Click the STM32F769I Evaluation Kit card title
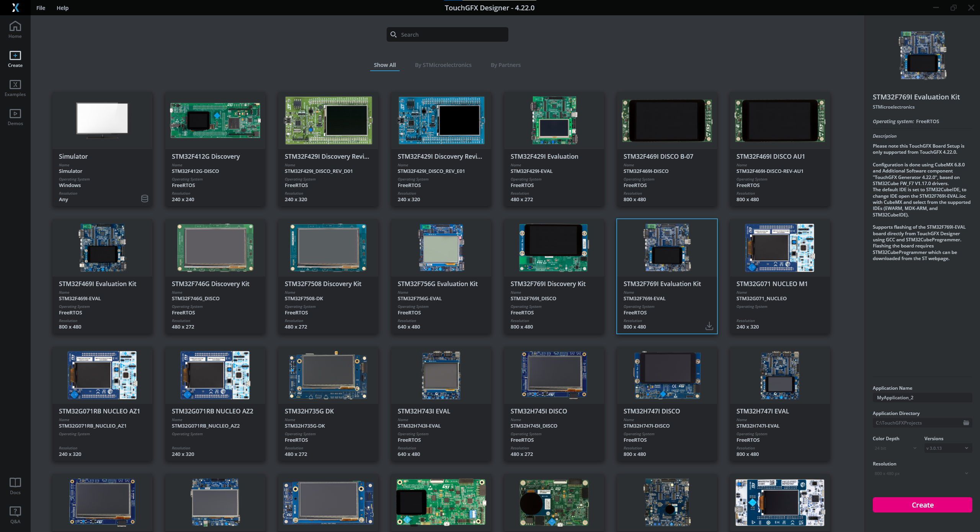980x532 pixels. coord(662,284)
